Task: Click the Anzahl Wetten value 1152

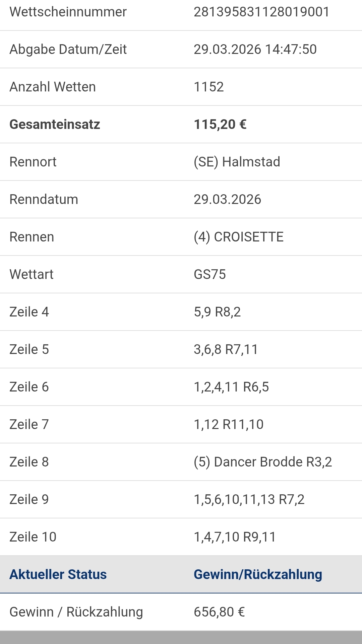Action: tap(208, 87)
